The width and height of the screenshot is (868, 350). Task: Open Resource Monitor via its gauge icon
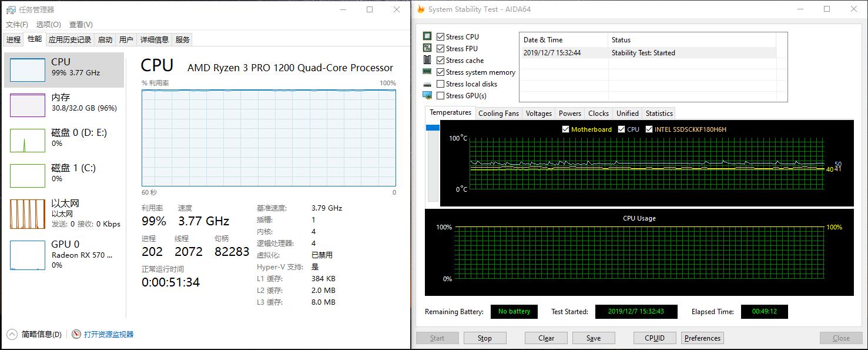coord(76,334)
